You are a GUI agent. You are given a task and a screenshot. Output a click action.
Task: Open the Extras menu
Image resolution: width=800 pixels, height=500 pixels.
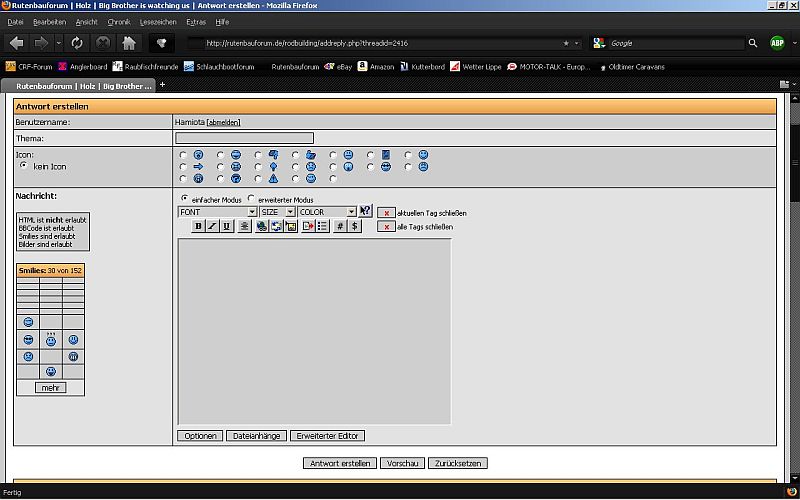point(196,21)
